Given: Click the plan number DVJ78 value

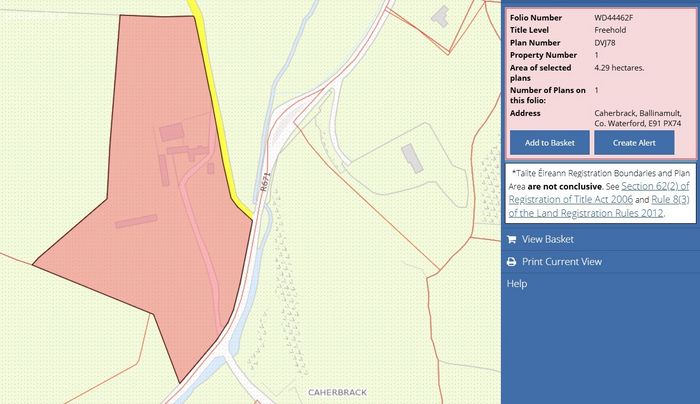Looking at the screenshot, I should 604,43.
